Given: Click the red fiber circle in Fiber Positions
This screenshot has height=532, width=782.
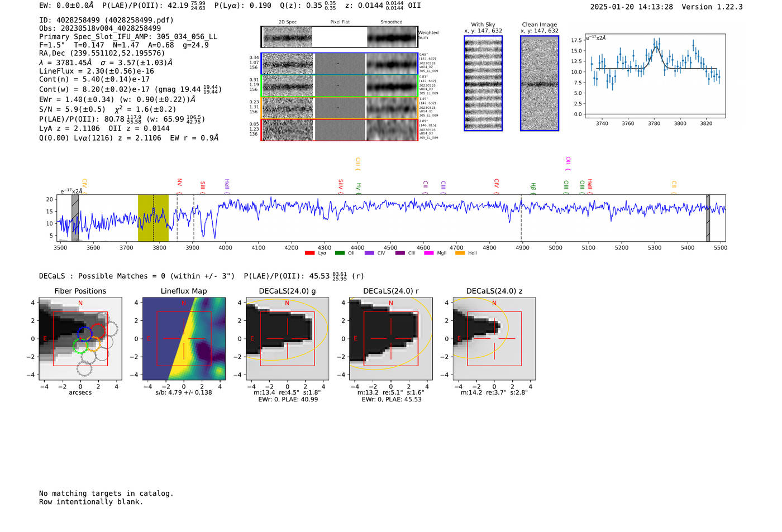Looking at the screenshot, I should [x=98, y=331].
